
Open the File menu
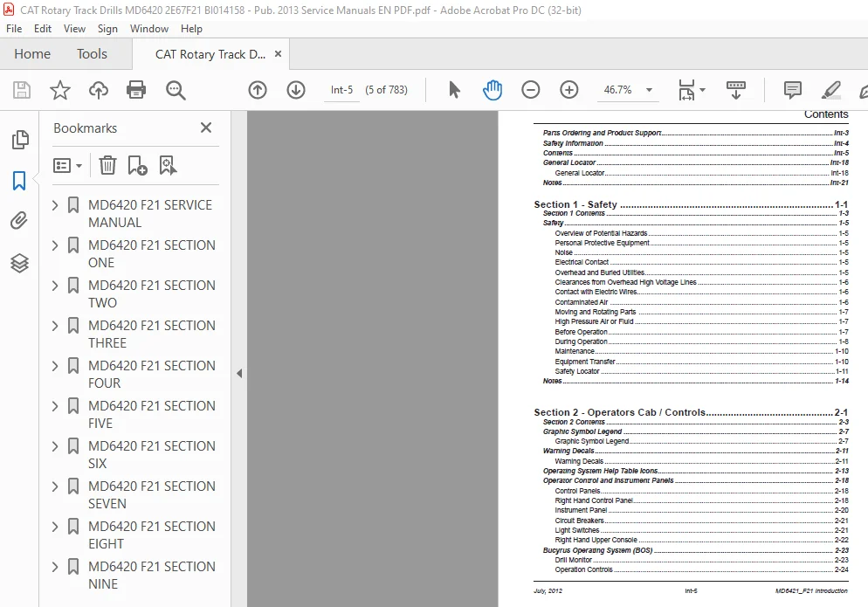(x=14, y=29)
